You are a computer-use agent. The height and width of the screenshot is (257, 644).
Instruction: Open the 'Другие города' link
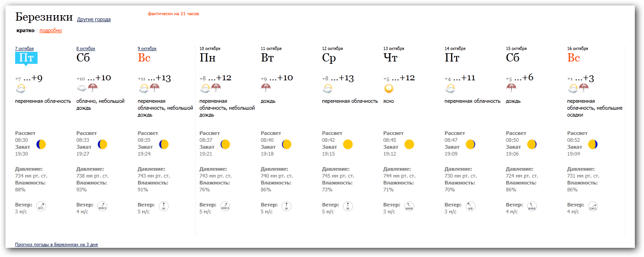(x=93, y=20)
